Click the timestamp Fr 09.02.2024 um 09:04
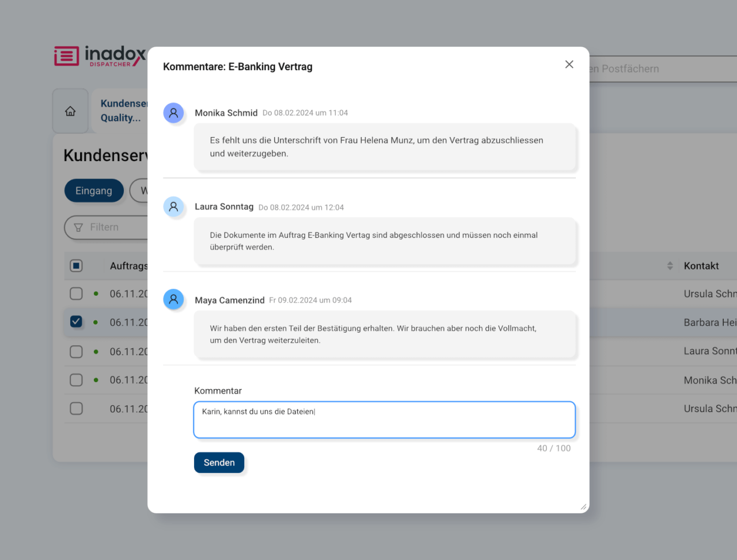Screen dimensions: 737x560 [x=310, y=300]
